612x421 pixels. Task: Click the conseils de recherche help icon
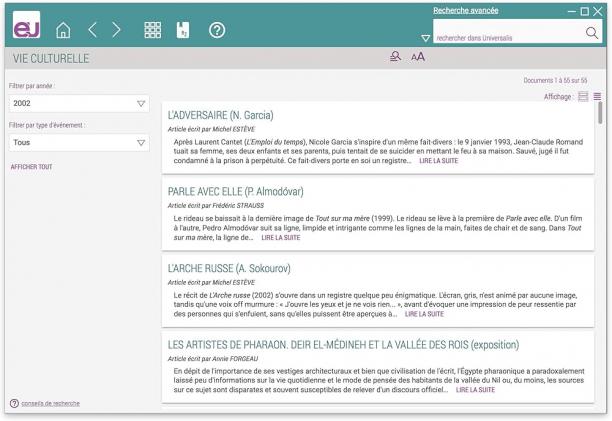click(x=14, y=403)
